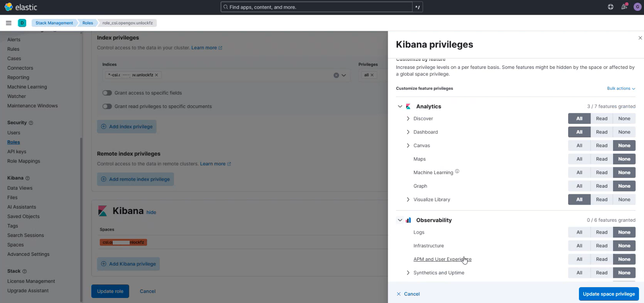The image size is (644, 303).
Task: Open remote index Learn more link
Action: click(x=216, y=164)
